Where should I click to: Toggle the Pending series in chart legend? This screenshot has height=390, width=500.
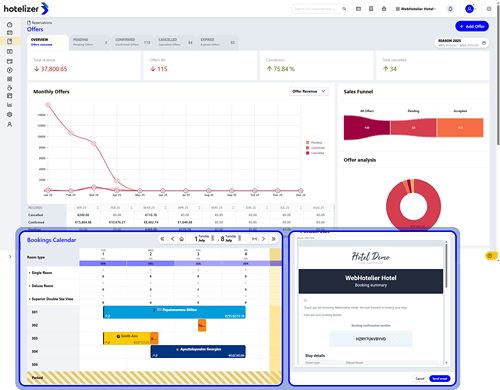(x=314, y=142)
